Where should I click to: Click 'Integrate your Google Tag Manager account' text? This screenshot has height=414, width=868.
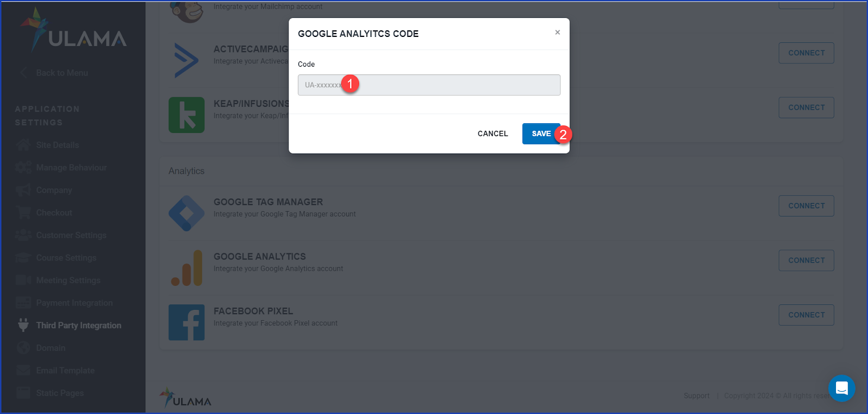(285, 214)
